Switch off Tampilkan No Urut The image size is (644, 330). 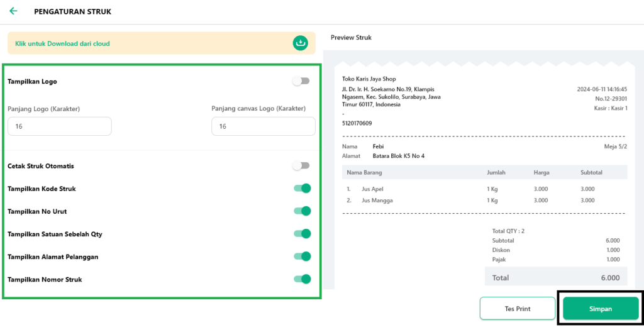[302, 211]
